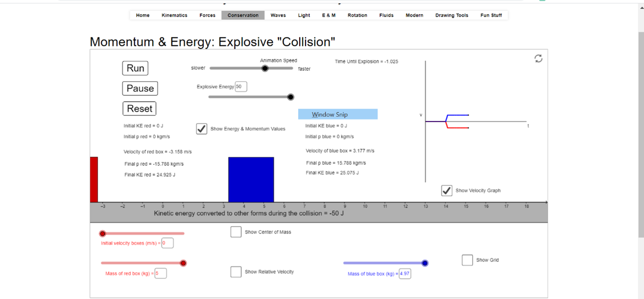Image resolution: width=644 pixels, height=299 pixels.
Task: Click the blue box in the simulation
Action: pos(251,179)
